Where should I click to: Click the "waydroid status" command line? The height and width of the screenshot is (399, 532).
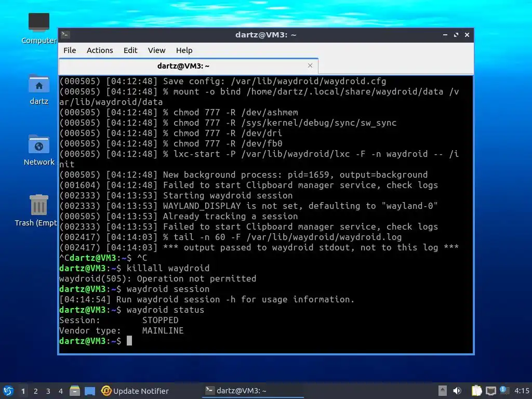131,310
